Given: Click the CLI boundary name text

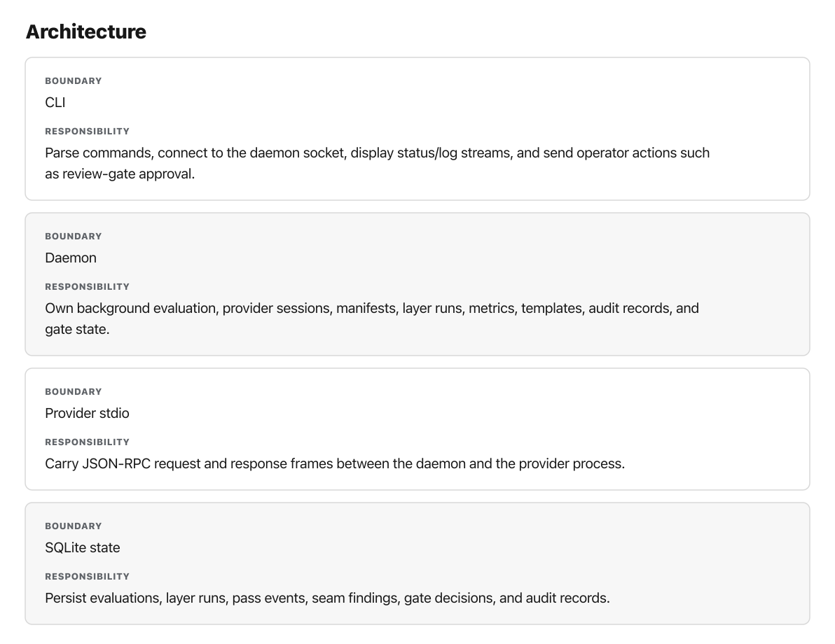Looking at the screenshot, I should (55, 102).
